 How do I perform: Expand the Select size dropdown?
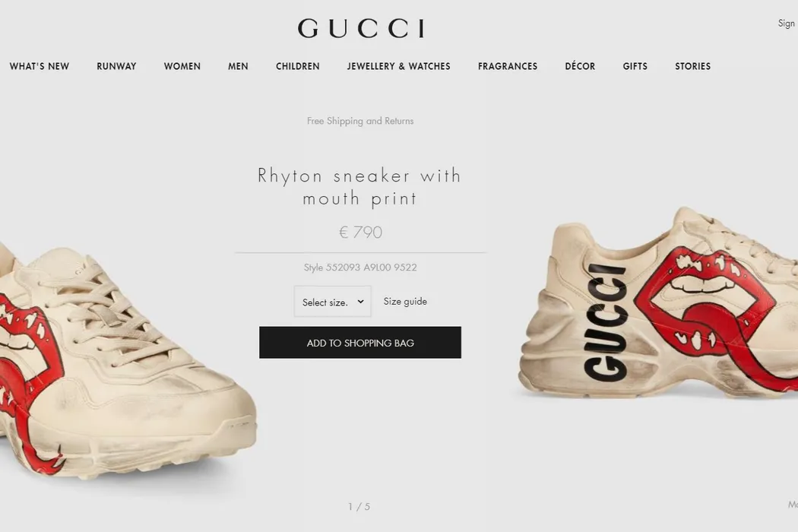tap(332, 302)
